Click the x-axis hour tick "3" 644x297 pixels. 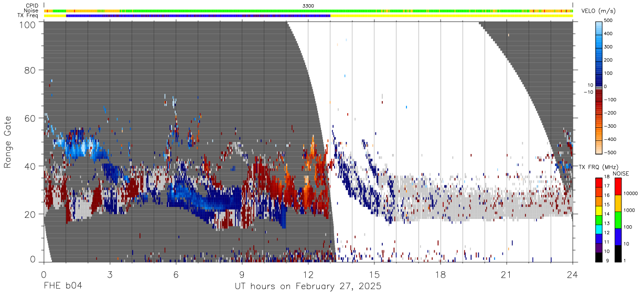coord(110,274)
